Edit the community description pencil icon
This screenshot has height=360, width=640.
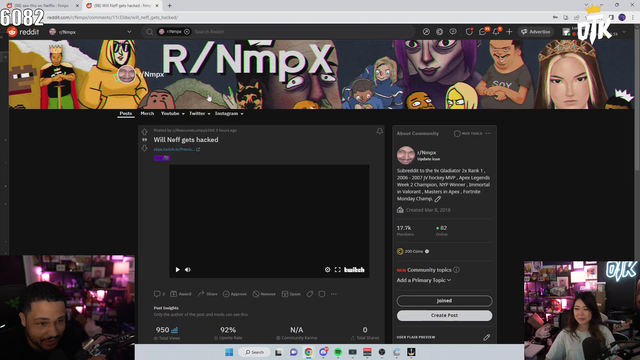click(x=438, y=199)
